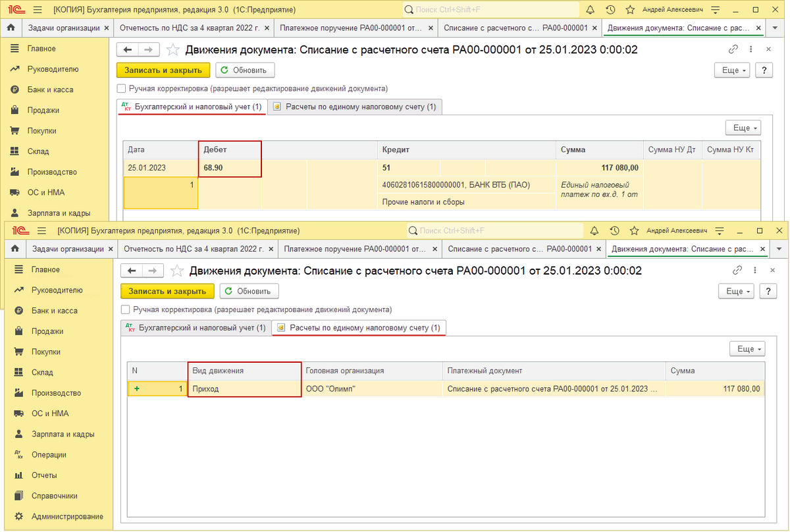Viewport: 790px width, 532px height.
Task: Copy link icon in front window form header
Action: pyautogui.click(x=737, y=271)
